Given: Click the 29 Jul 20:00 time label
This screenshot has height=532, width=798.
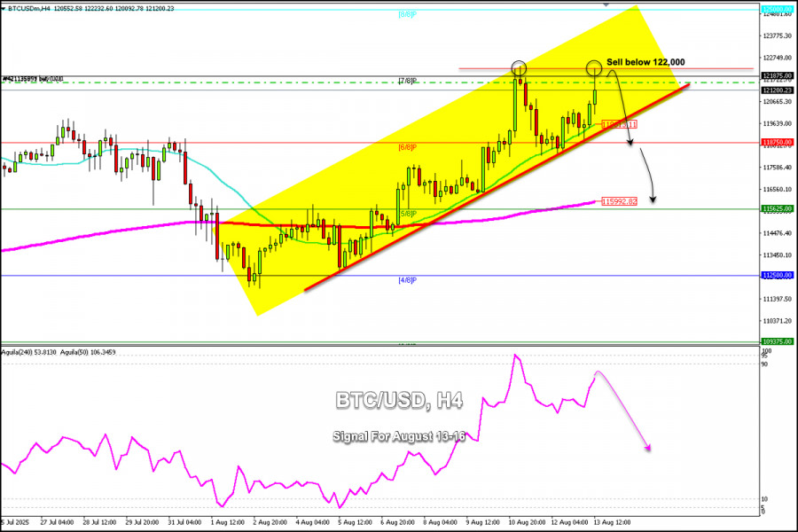Looking at the screenshot, I should coord(142,522).
